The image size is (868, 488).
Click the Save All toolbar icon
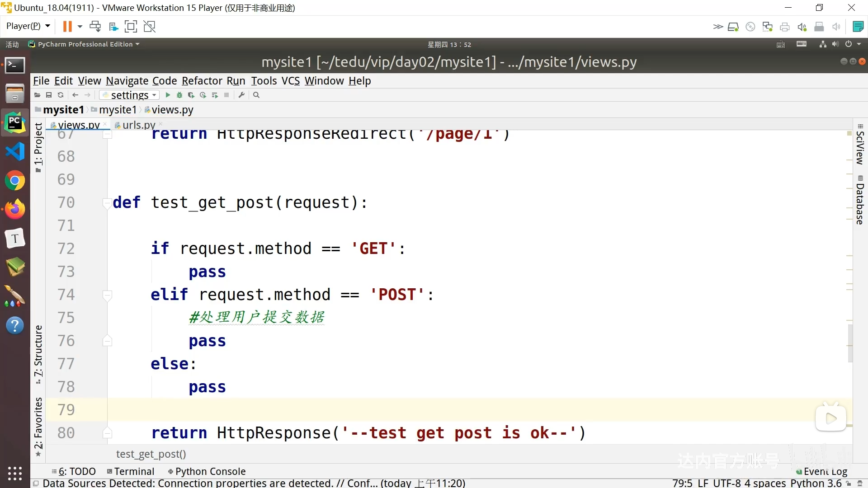pyautogui.click(x=49, y=95)
